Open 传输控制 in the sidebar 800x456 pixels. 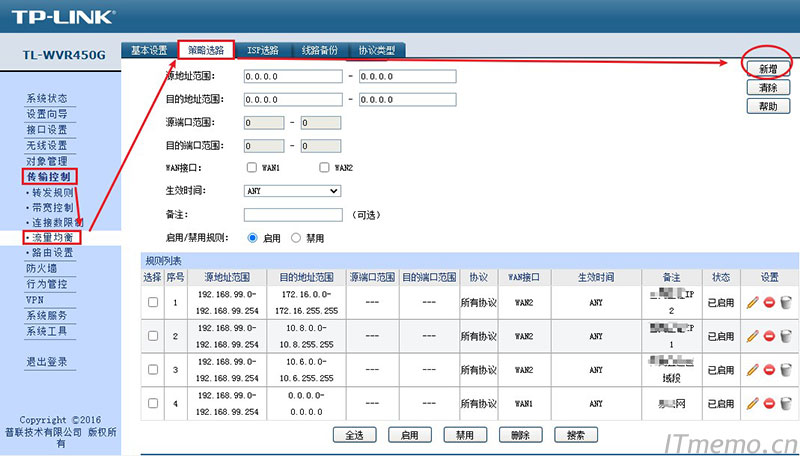coord(49,177)
